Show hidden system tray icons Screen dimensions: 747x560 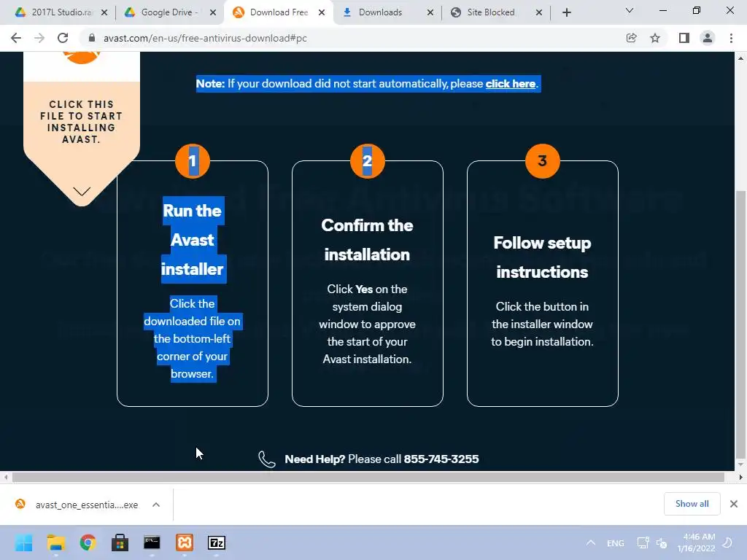(x=591, y=542)
